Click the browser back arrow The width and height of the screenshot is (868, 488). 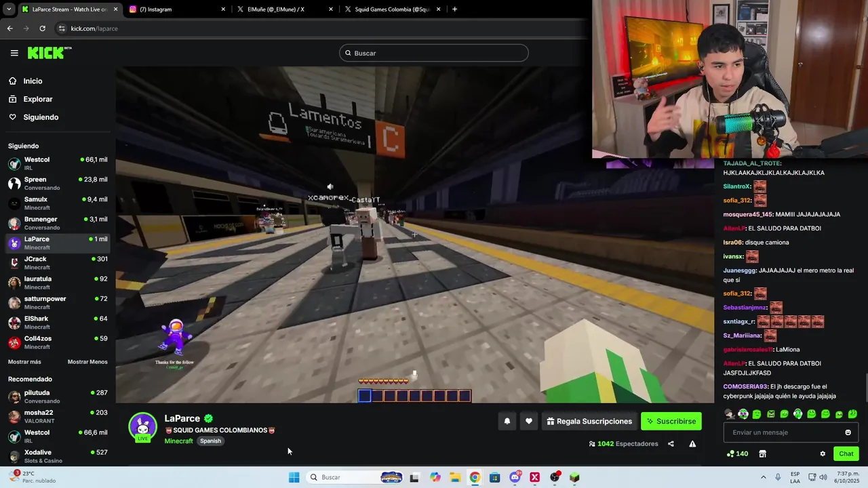9,28
